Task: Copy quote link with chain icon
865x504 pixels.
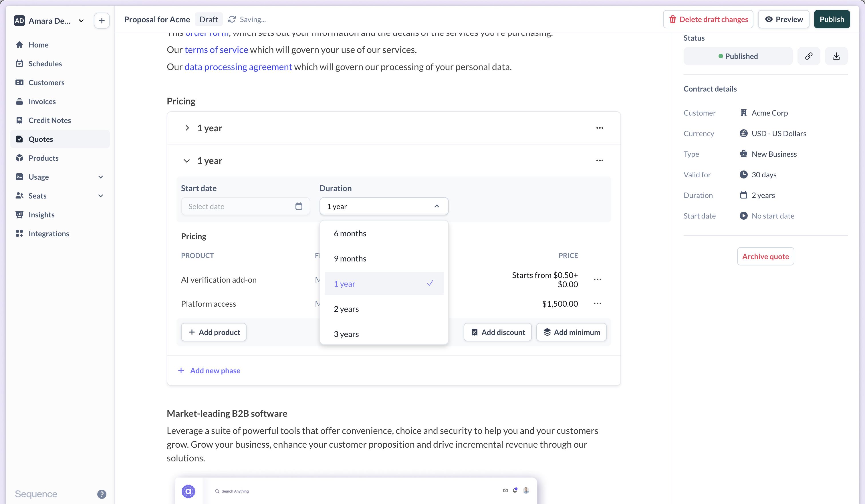Action: point(809,56)
